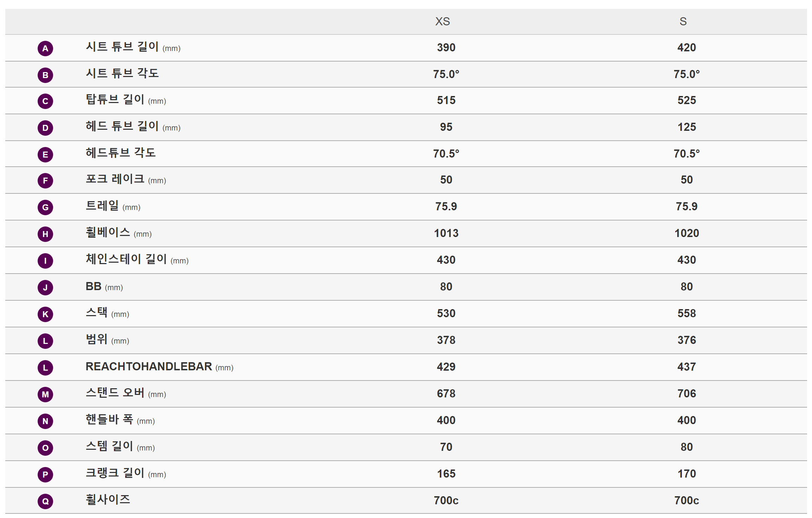Click the purple M circle icon

(45, 395)
